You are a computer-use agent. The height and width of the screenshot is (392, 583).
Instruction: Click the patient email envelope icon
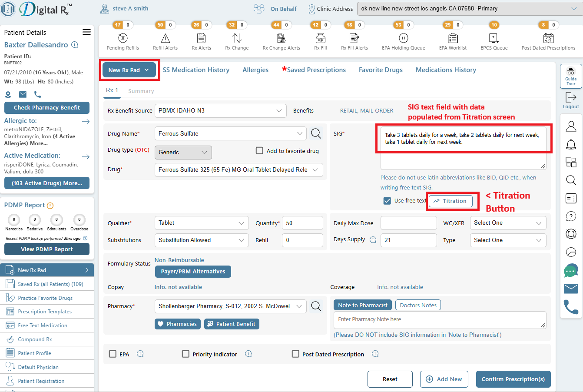[23, 94]
